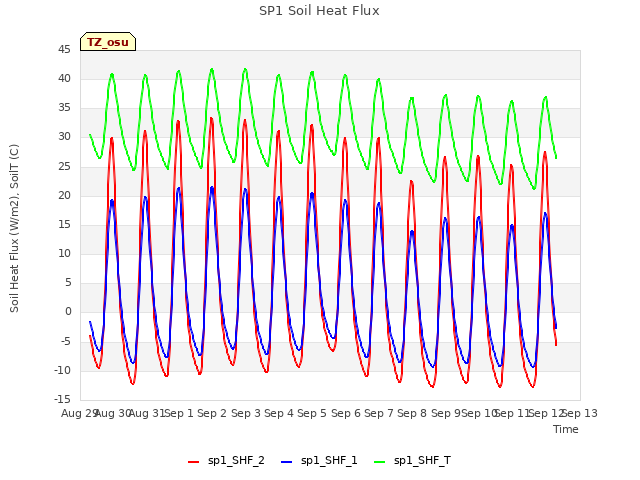
Task: Click the Sep 4 x-axis tick label
Action: (279, 413)
